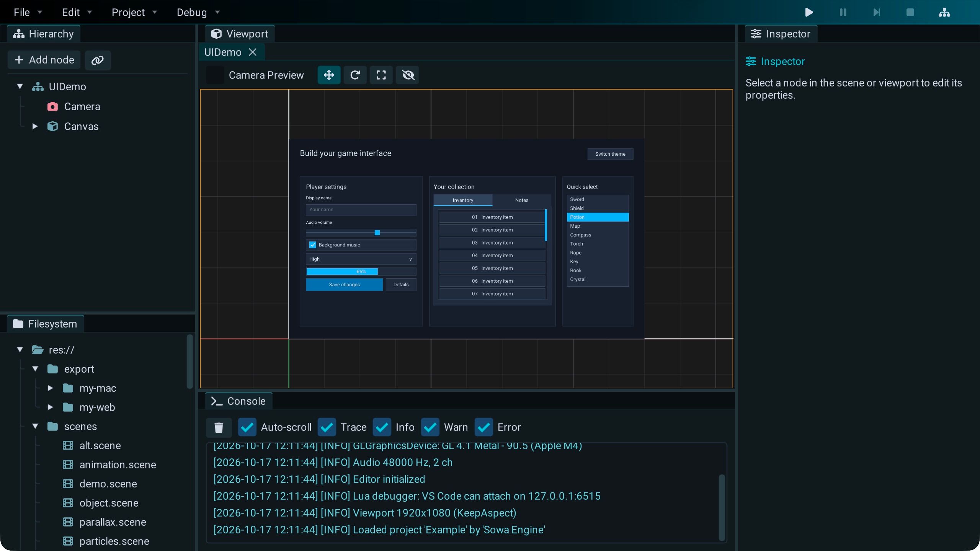Click the my-mac folder icon
This screenshot has height=551, width=980.
[68, 388]
